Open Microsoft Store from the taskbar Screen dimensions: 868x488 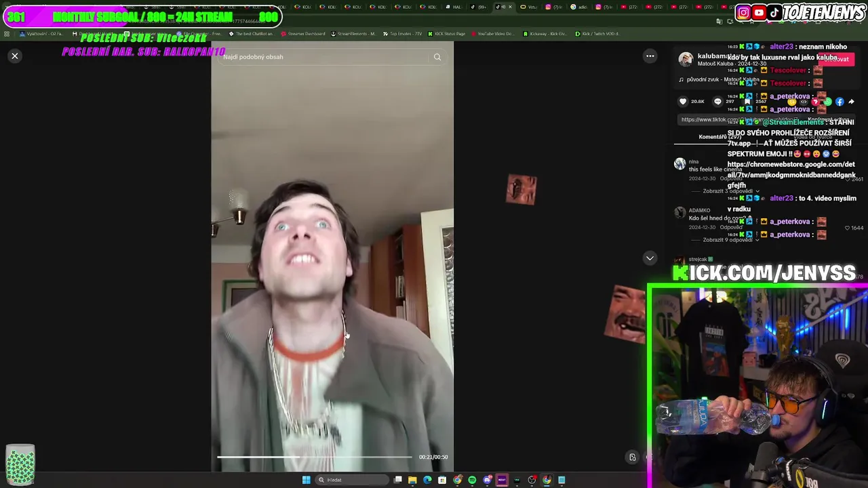[x=442, y=480]
